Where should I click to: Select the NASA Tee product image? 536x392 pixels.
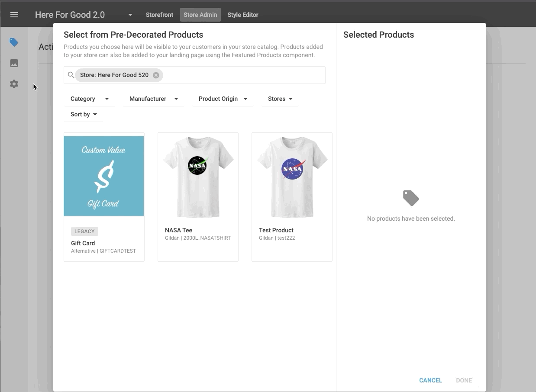(x=198, y=176)
